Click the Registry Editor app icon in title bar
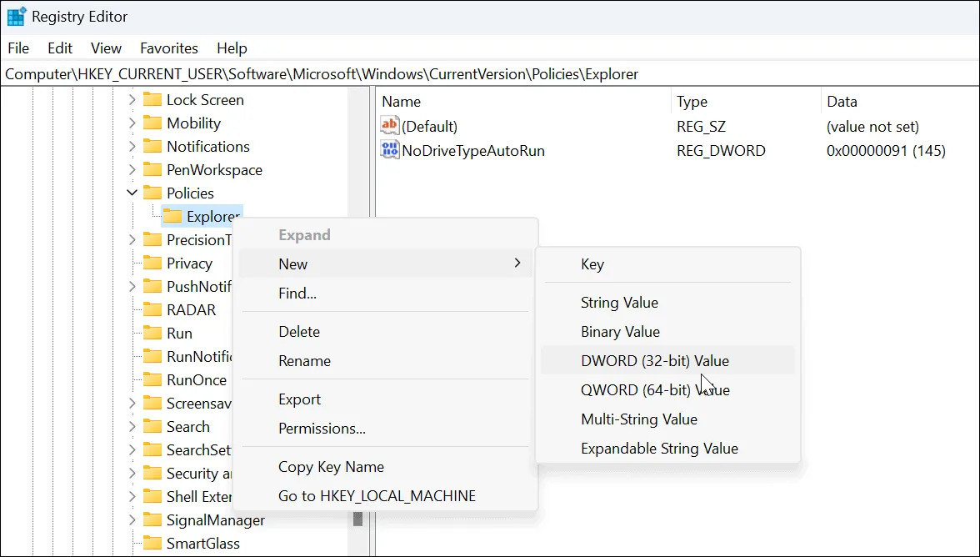 click(x=16, y=16)
